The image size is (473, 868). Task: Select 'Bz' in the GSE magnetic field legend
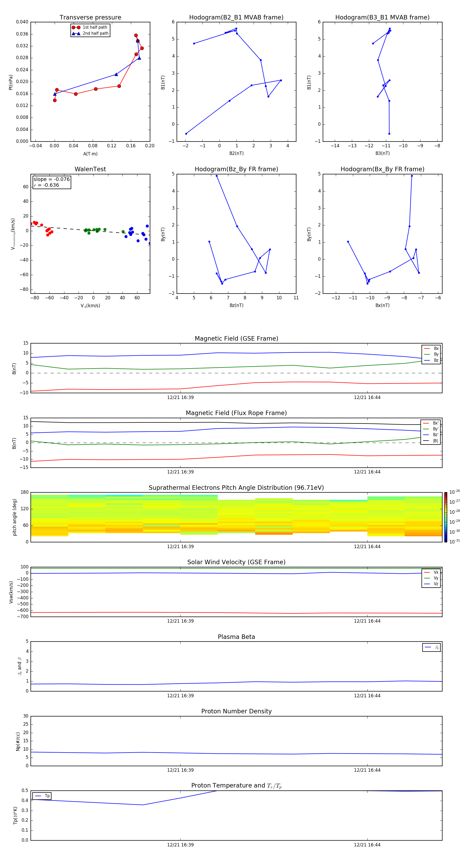coord(431,360)
